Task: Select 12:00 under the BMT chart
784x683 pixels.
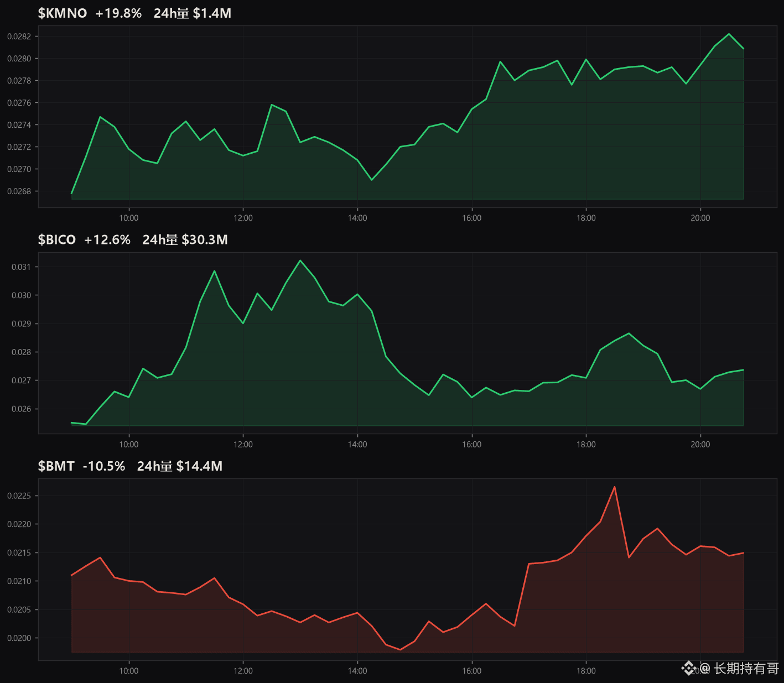Action: pos(243,671)
